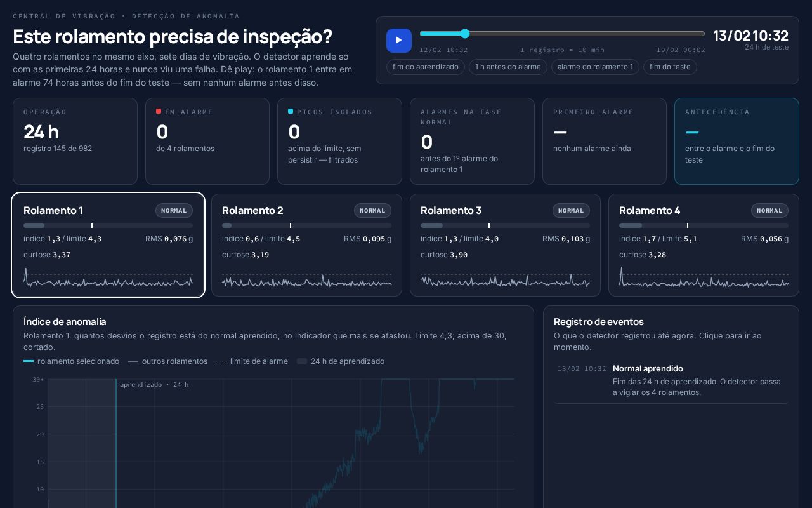Screen dimensions: 812x508
Task: Start playback with the blue play button
Action: click(399, 41)
